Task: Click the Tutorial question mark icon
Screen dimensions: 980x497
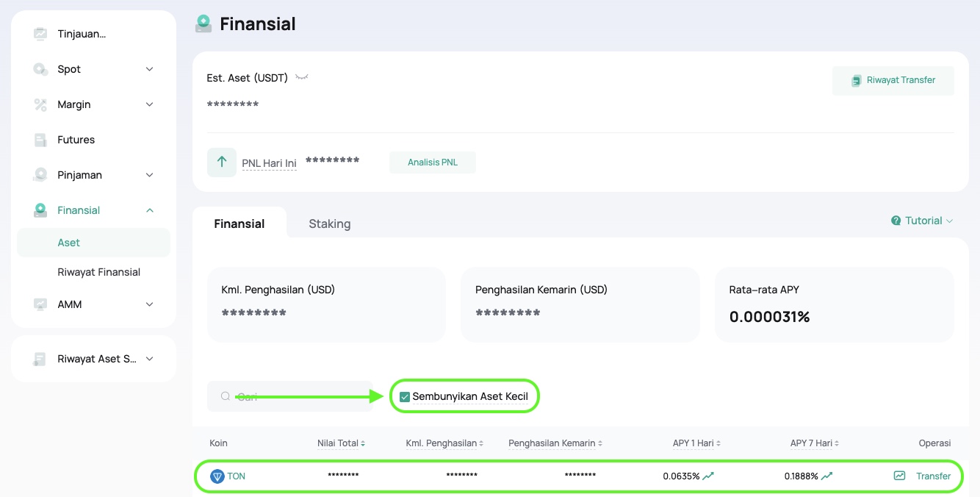Action: coord(896,221)
